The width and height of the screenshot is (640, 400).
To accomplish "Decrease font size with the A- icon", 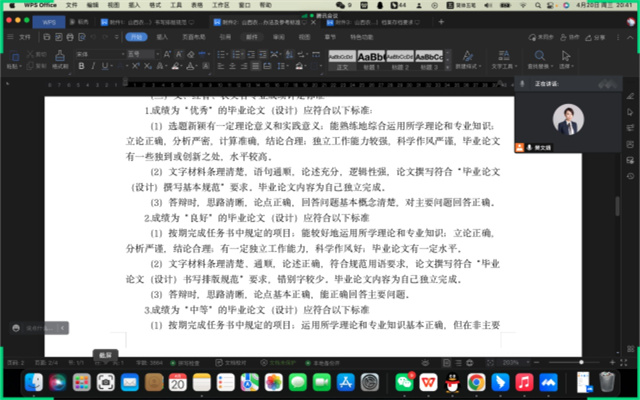I will [x=179, y=54].
